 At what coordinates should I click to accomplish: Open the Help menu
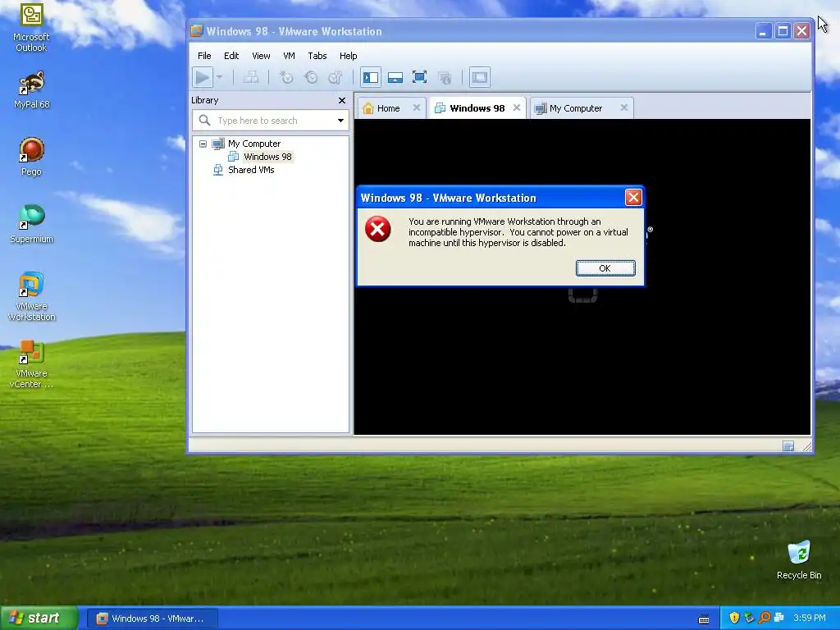pyautogui.click(x=348, y=56)
